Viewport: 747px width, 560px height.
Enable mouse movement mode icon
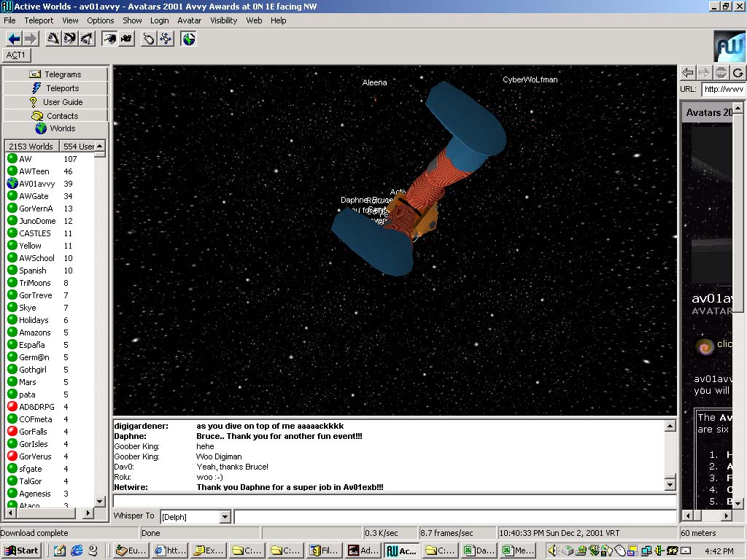tap(149, 39)
